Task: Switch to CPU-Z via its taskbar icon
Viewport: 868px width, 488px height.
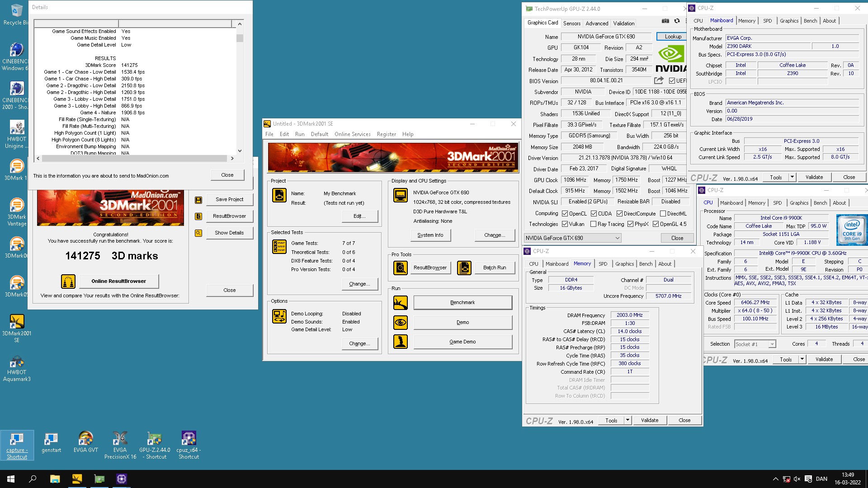Action: click(121, 479)
